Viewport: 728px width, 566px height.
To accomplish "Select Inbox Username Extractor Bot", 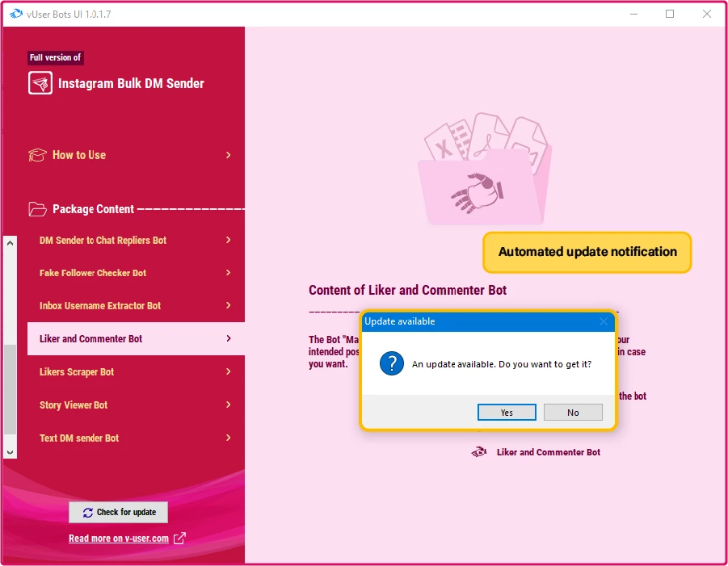I will pyautogui.click(x=136, y=306).
